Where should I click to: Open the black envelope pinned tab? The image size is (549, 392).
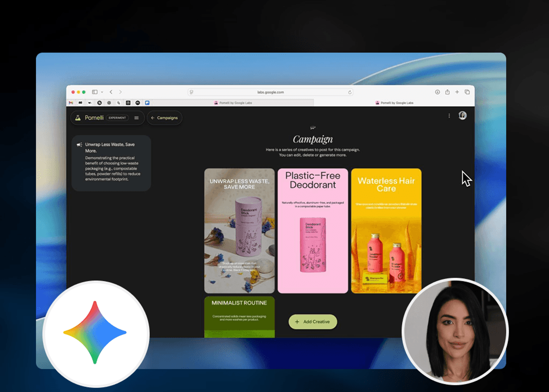pos(128,103)
